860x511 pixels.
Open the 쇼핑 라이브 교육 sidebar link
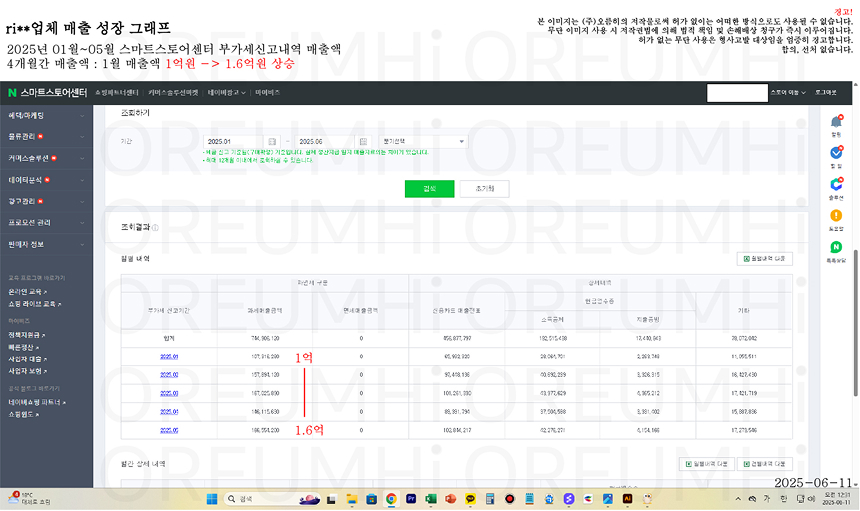(34, 304)
